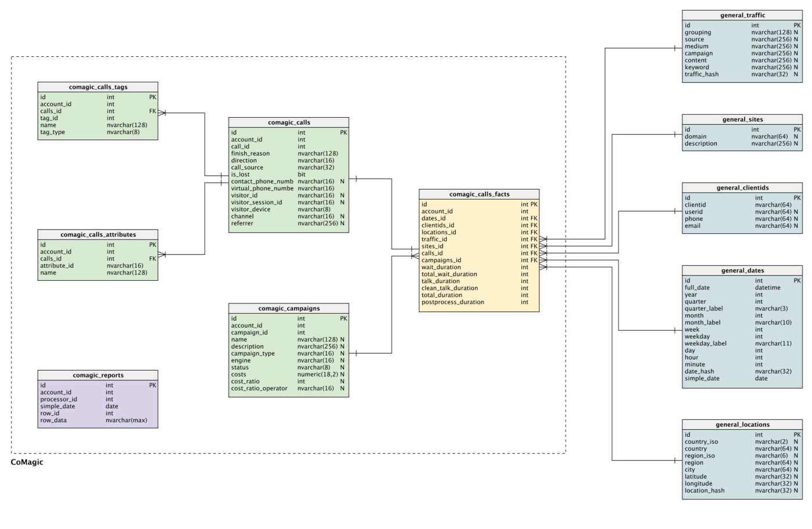Click the finish_reason column in comagic_calls
Viewport: 812px width, 529px height.
289,154
